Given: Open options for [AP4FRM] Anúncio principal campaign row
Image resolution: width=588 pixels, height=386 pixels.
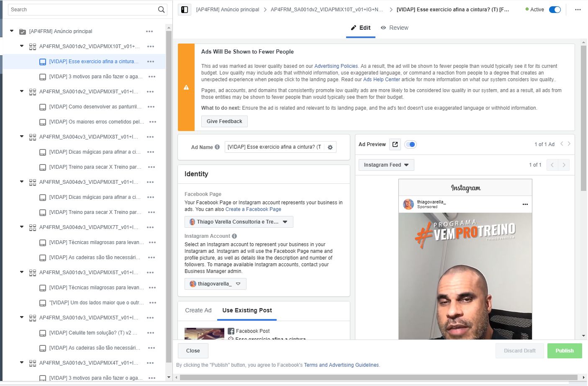Looking at the screenshot, I should pyautogui.click(x=149, y=31).
